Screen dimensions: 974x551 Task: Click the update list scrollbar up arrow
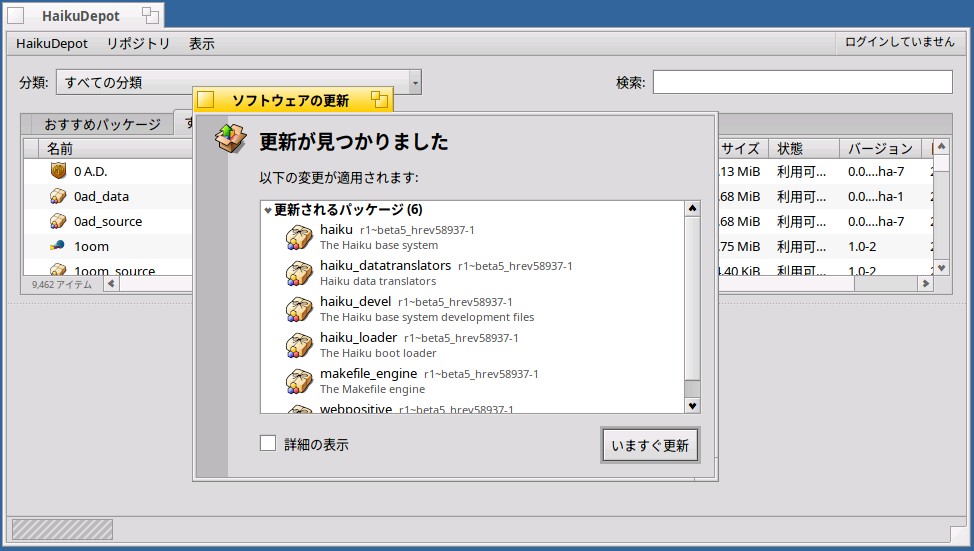tap(692, 208)
